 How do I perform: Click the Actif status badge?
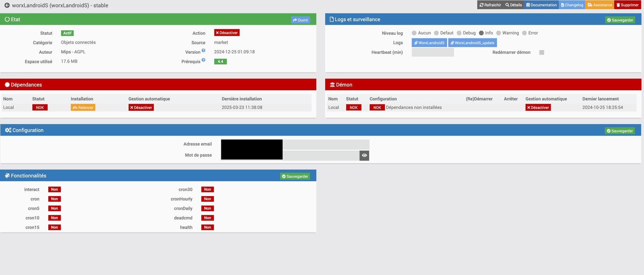coord(67,33)
